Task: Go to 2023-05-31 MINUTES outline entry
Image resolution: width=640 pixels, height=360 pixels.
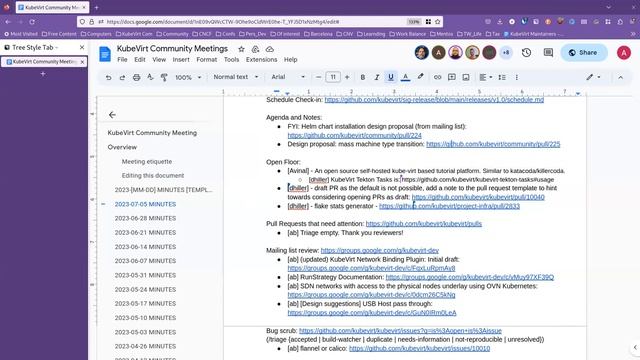Action: click(145, 275)
